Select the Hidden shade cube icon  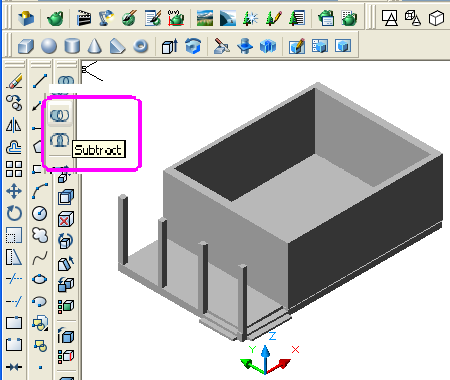436,18
